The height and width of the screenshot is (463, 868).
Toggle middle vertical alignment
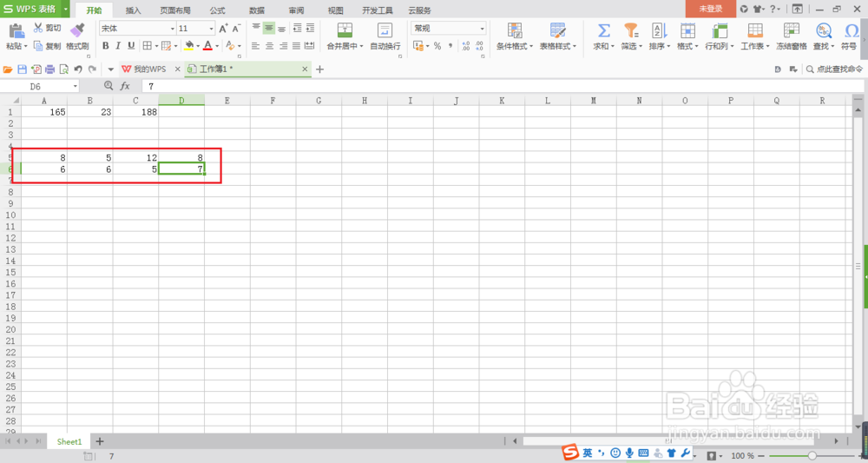269,29
